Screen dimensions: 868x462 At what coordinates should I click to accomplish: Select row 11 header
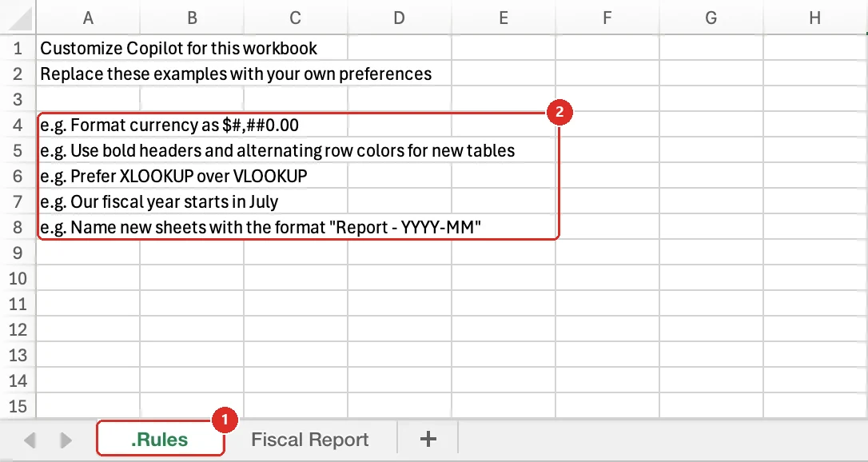click(18, 304)
